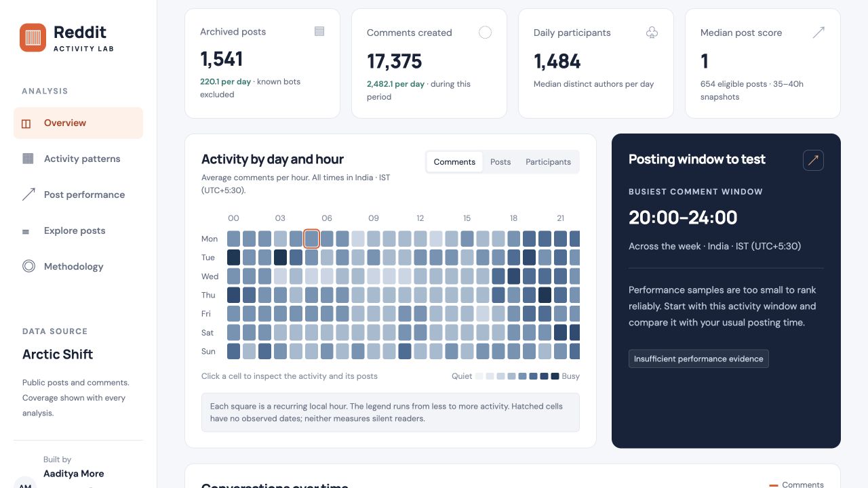
Task: Select the highlighted Monday 05:00 heatmap cell
Action: (311, 239)
